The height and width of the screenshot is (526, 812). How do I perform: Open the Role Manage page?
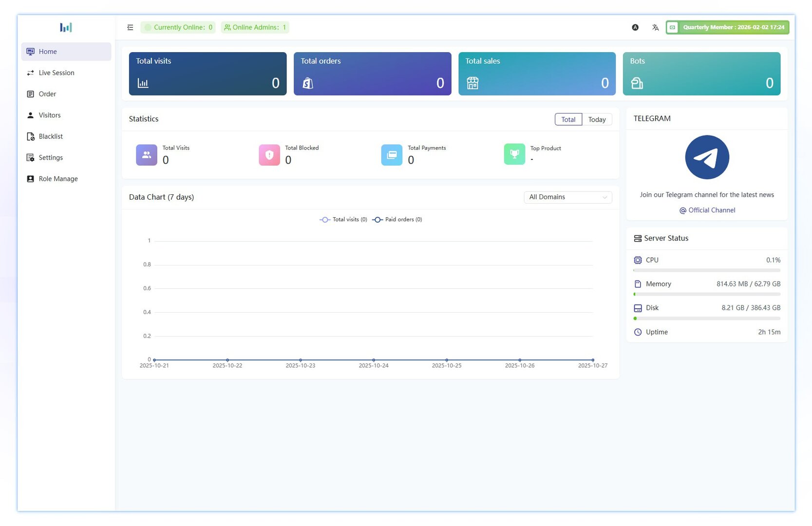pyautogui.click(x=58, y=179)
